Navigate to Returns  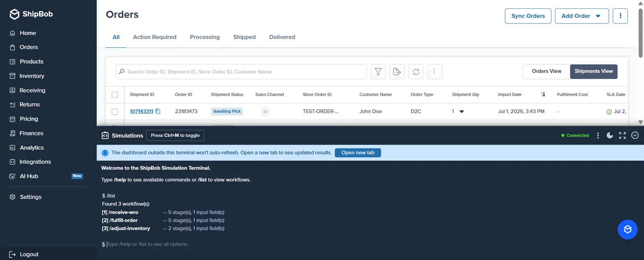tap(29, 104)
